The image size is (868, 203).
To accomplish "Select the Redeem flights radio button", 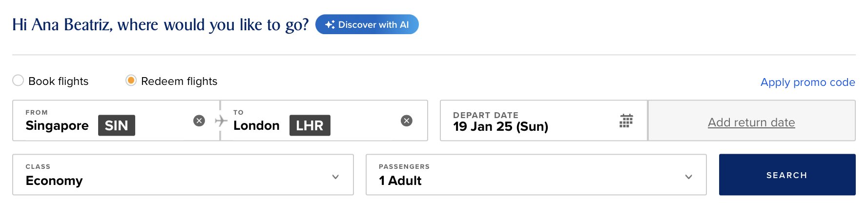I will (131, 81).
